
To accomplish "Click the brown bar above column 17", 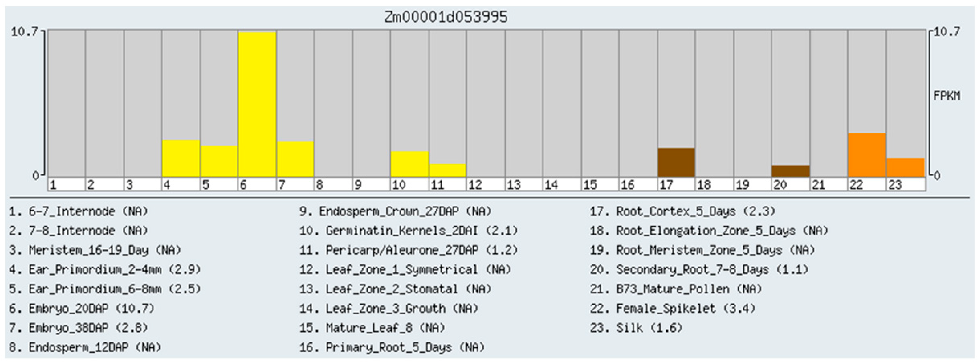I will (x=676, y=163).
